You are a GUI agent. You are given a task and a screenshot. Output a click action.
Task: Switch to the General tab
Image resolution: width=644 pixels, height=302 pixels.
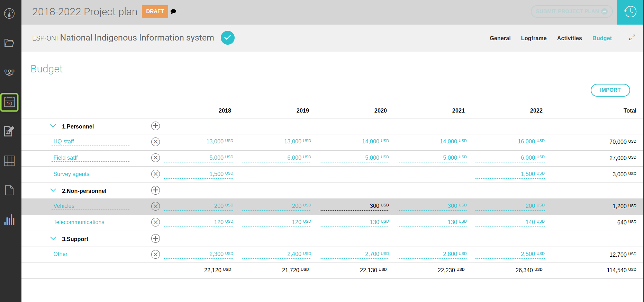pos(500,38)
